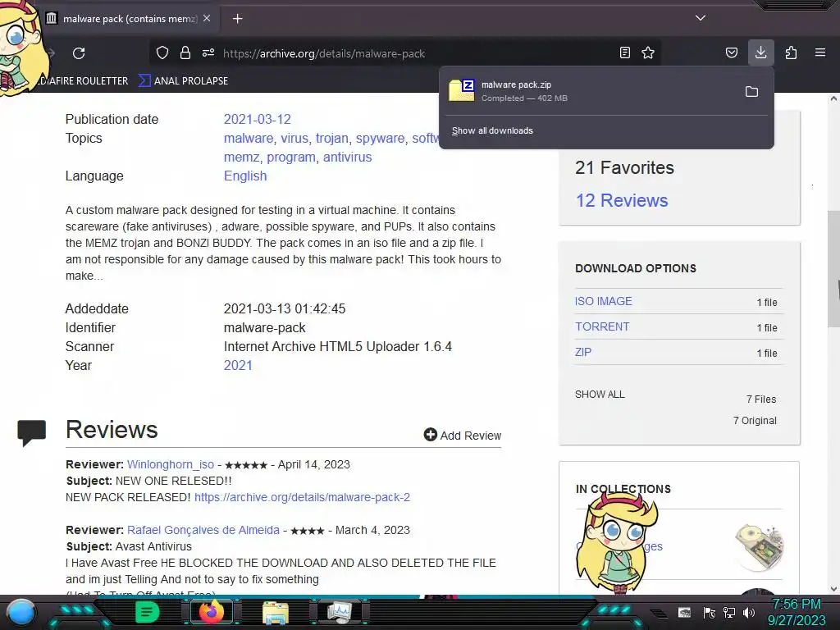View site security padlock icon
The width and height of the screenshot is (840, 630).
[185, 52]
